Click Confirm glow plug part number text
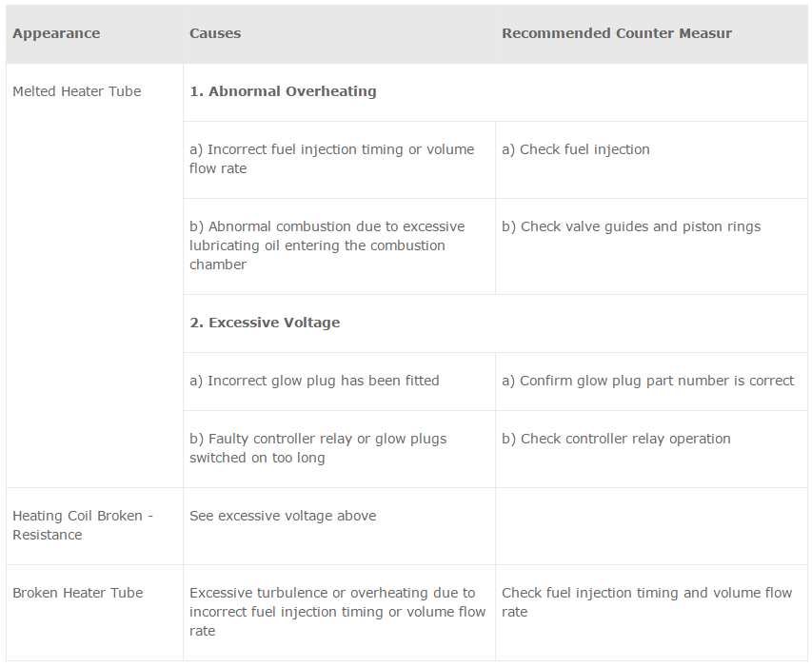This screenshot has height=667, width=812. click(647, 381)
